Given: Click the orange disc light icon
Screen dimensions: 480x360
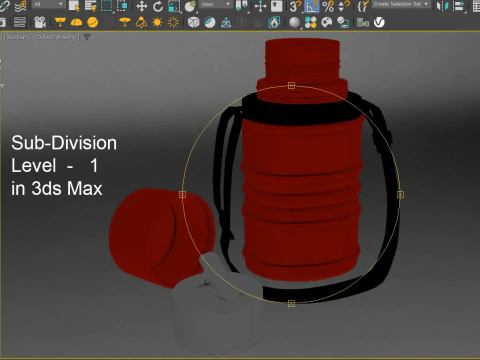Looking at the screenshot, I should coord(125,22).
